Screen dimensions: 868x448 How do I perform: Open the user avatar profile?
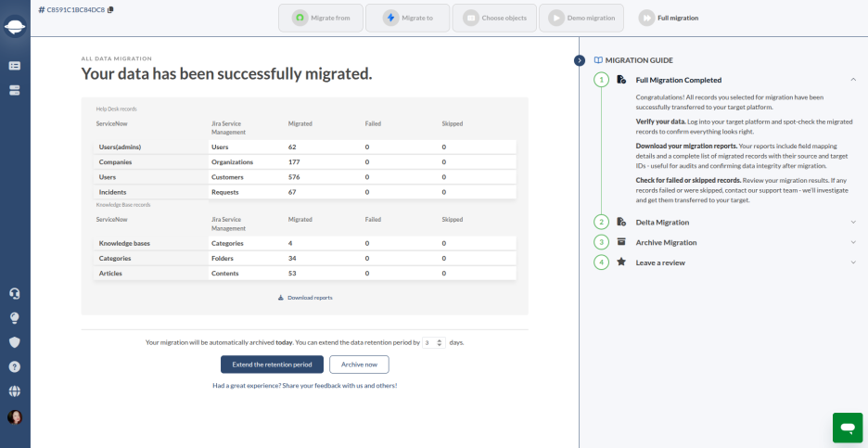coord(15,417)
